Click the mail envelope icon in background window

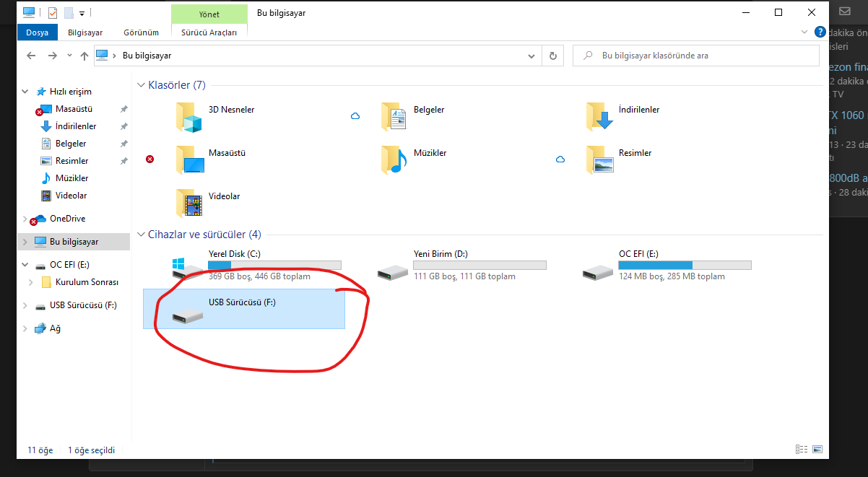(843, 12)
